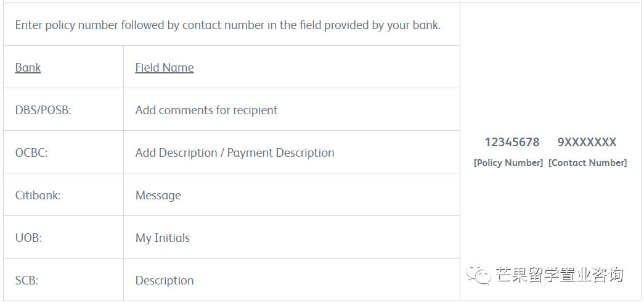
Task: Click the [Policy Number] caption
Action: (508, 163)
